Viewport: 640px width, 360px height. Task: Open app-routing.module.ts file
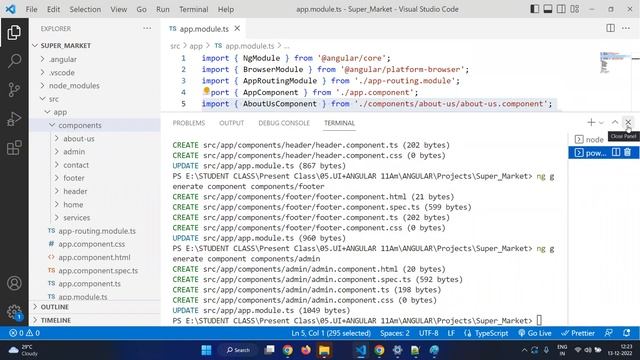[x=96, y=231]
